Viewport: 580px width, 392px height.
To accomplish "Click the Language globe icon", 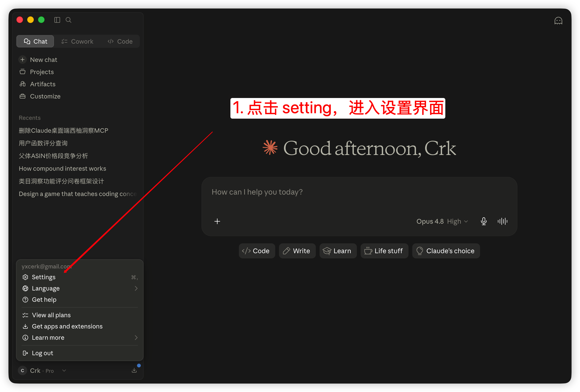I will tap(25, 288).
